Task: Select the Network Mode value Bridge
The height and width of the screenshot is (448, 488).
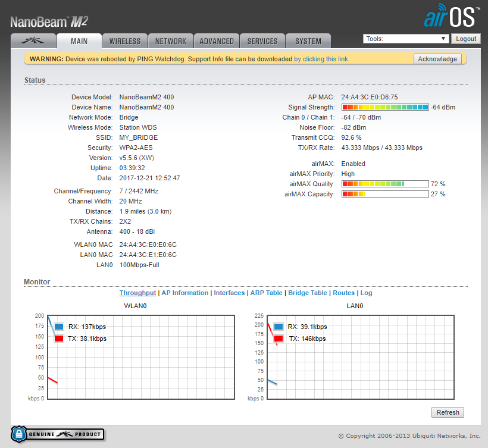Action: 129,117
